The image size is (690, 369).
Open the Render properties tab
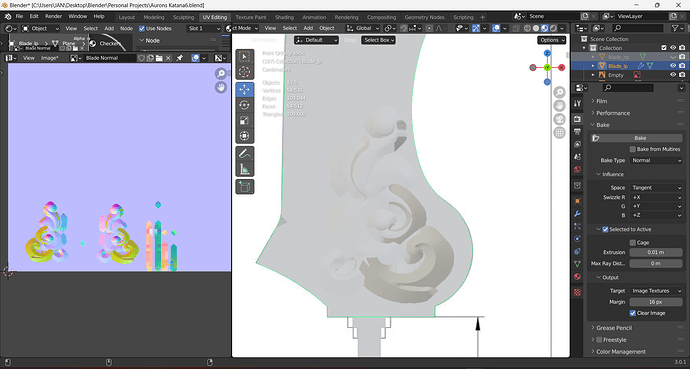coord(578,119)
